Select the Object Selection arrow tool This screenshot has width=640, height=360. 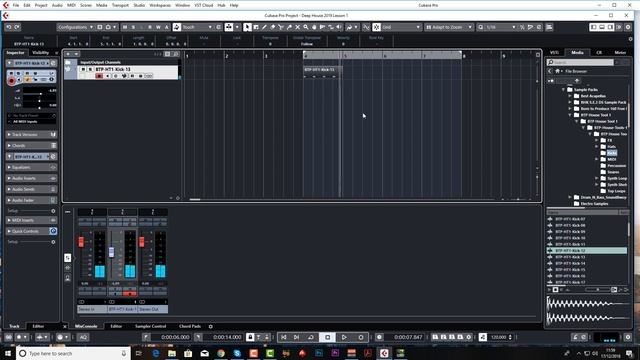click(247, 27)
